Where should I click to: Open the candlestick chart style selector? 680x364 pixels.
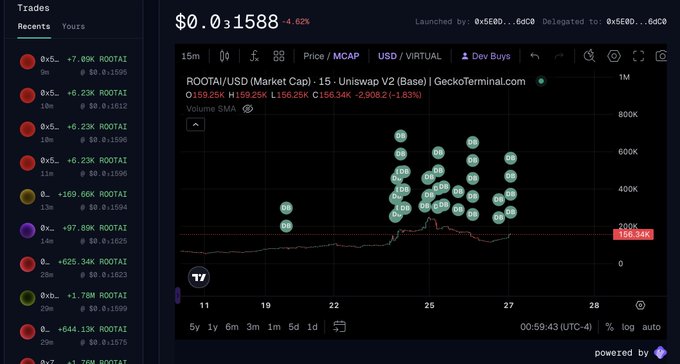tap(224, 56)
